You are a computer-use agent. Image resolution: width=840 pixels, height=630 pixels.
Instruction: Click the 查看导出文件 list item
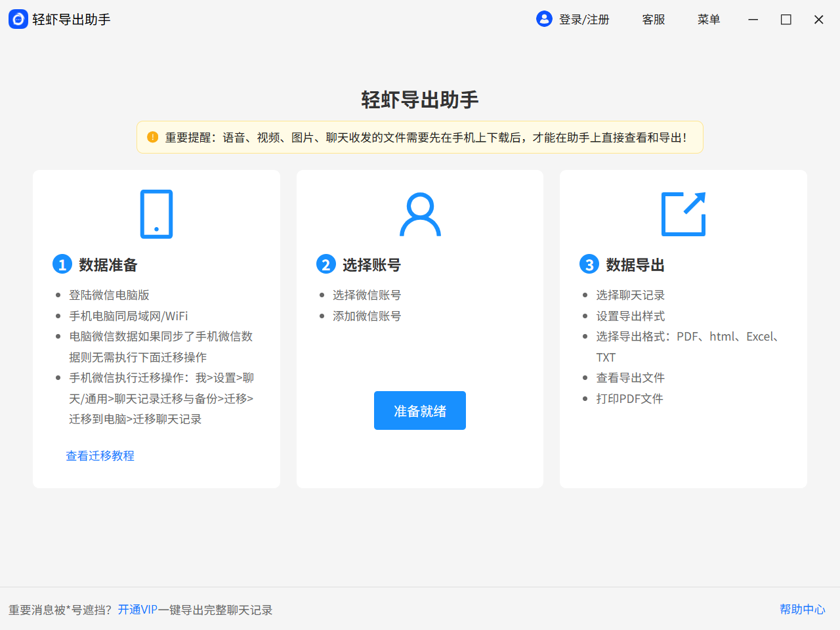pyautogui.click(x=631, y=378)
